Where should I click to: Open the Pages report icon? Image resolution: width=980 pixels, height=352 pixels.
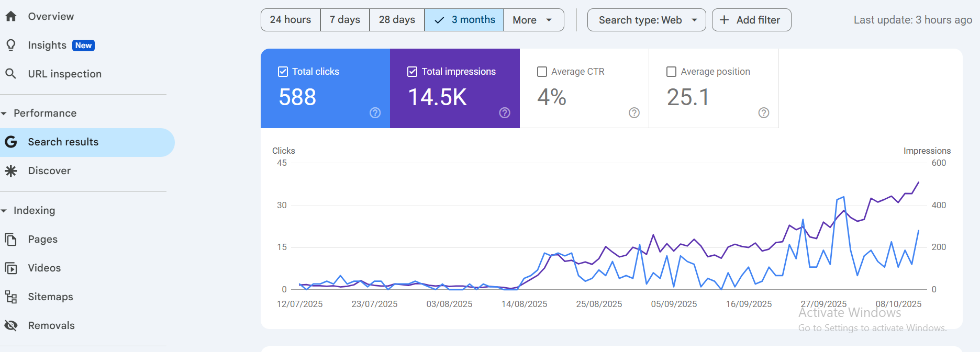click(11, 239)
